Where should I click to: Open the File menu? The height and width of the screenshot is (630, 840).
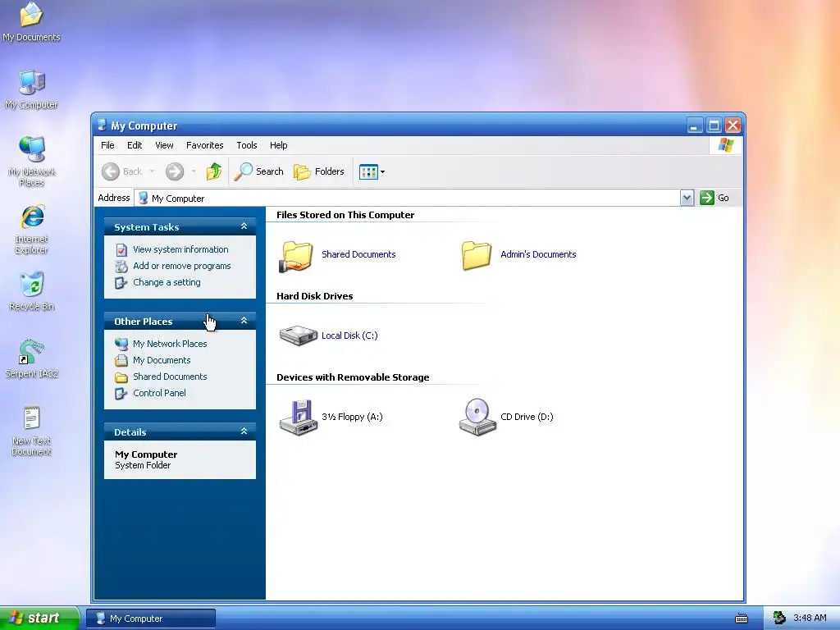pyautogui.click(x=107, y=145)
